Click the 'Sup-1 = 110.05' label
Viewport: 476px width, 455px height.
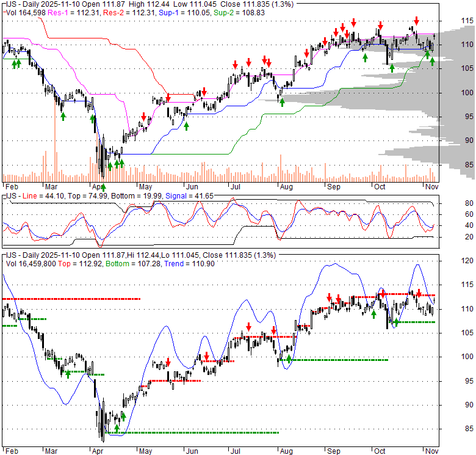pos(184,13)
